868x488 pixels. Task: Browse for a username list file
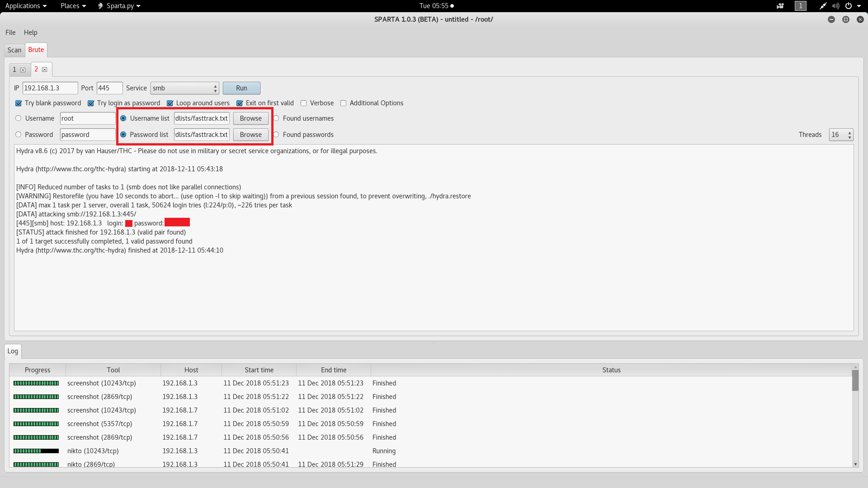251,118
